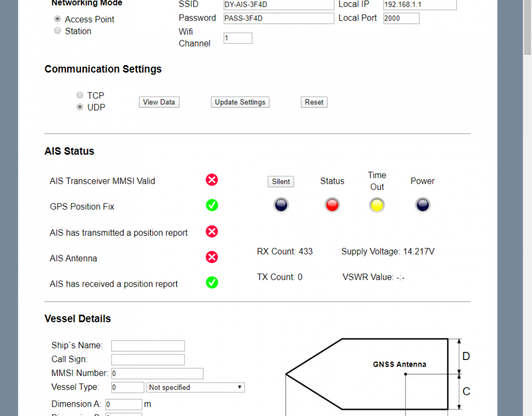Click the RX Count: 433 text
Screen dimensions: 532x416
point(285,252)
